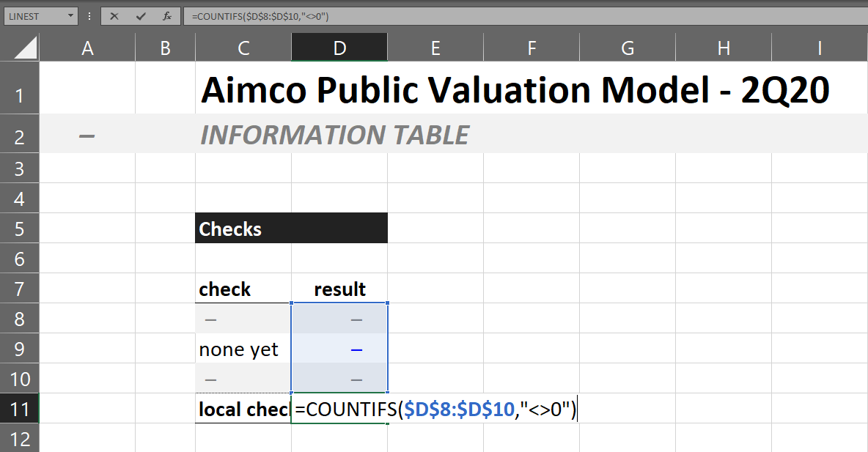Select row 12 header
The height and width of the screenshot is (452, 868).
[x=19, y=438]
